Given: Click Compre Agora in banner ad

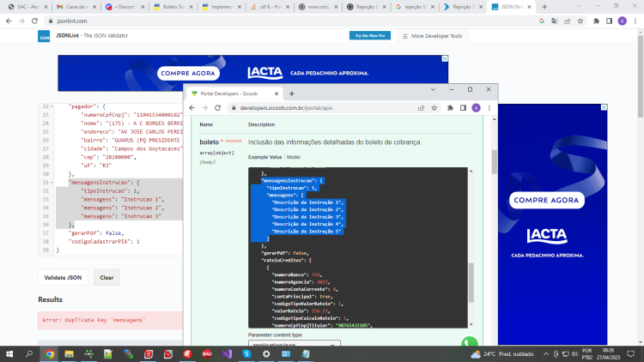Looking at the screenshot, I should point(188,74).
